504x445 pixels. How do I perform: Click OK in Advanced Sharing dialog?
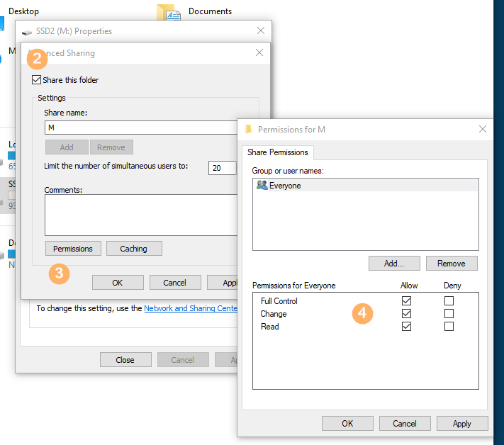click(118, 283)
